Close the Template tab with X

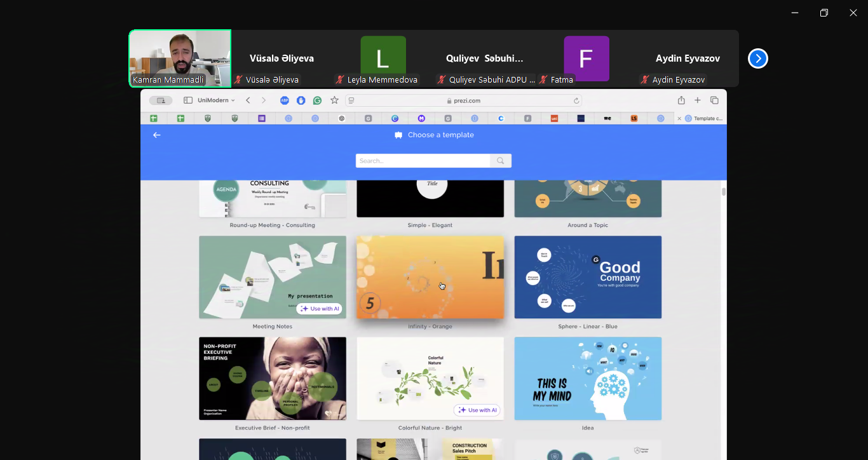point(679,118)
